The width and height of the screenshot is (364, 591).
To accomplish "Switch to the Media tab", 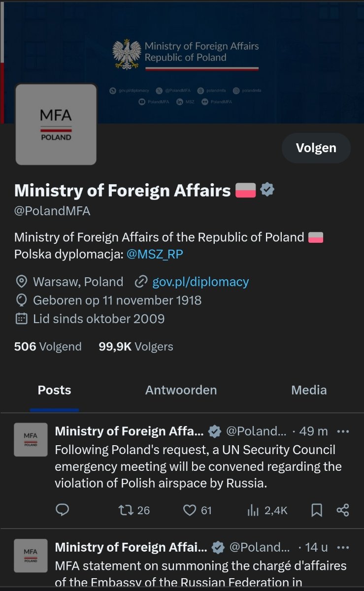I will point(309,390).
